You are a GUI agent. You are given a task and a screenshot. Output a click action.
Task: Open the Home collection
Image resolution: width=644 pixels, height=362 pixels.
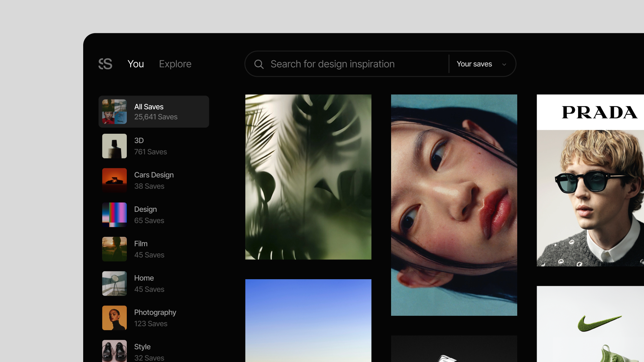154,284
